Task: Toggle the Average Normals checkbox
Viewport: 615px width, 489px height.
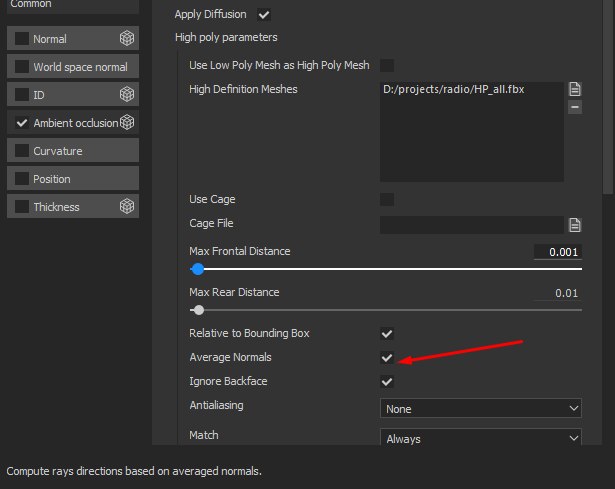Action: point(387,358)
